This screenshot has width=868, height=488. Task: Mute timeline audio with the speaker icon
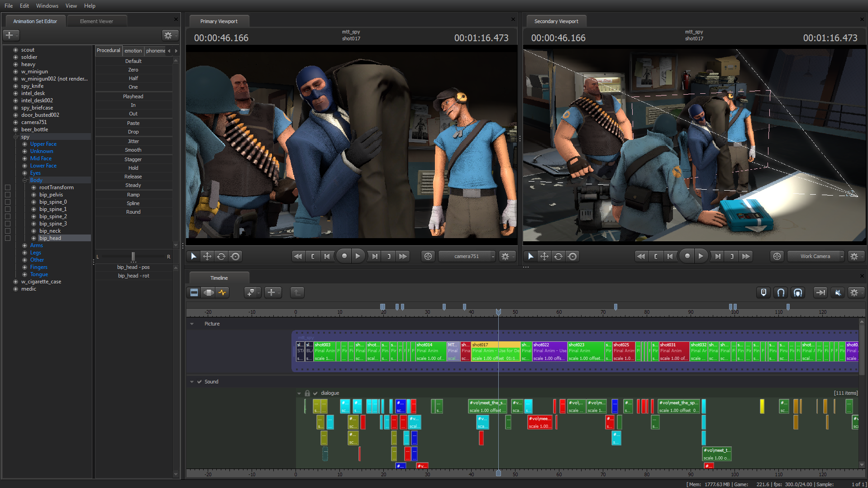[837, 292]
